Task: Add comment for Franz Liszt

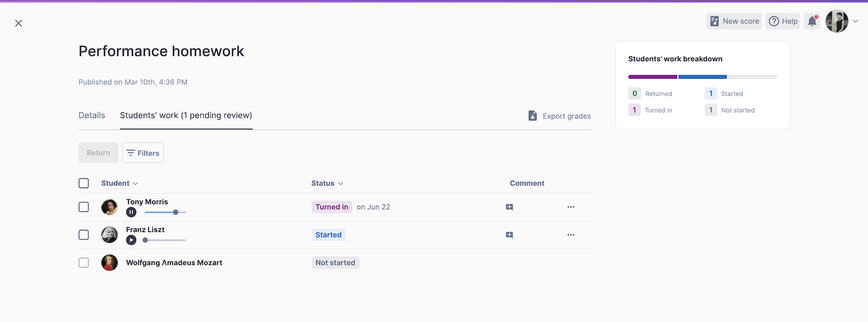Action: [x=509, y=235]
